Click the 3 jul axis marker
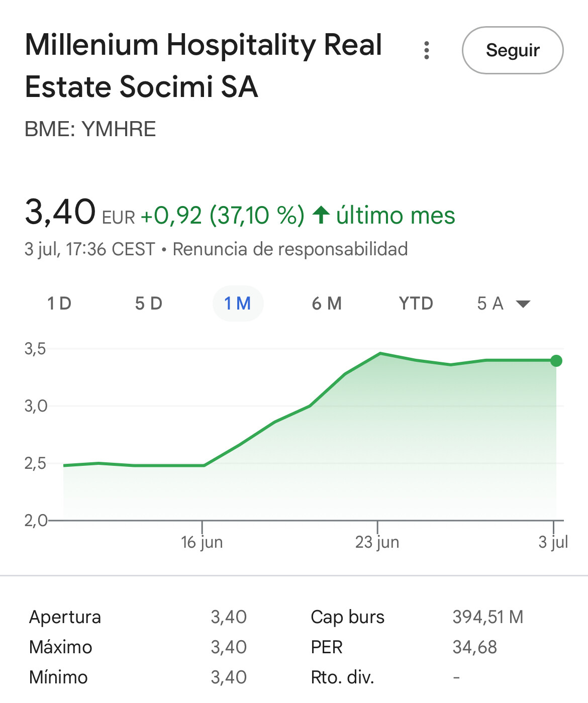588x703 pixels. tap(553, 542)
